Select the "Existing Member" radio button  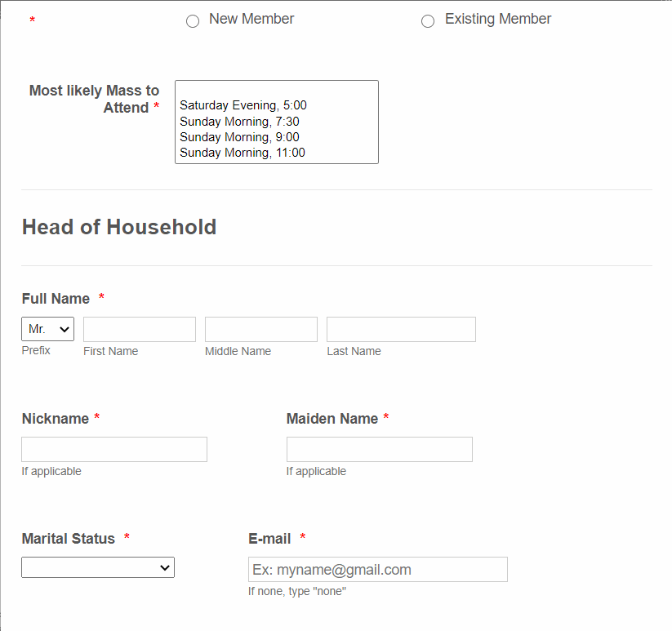point(428,21)
